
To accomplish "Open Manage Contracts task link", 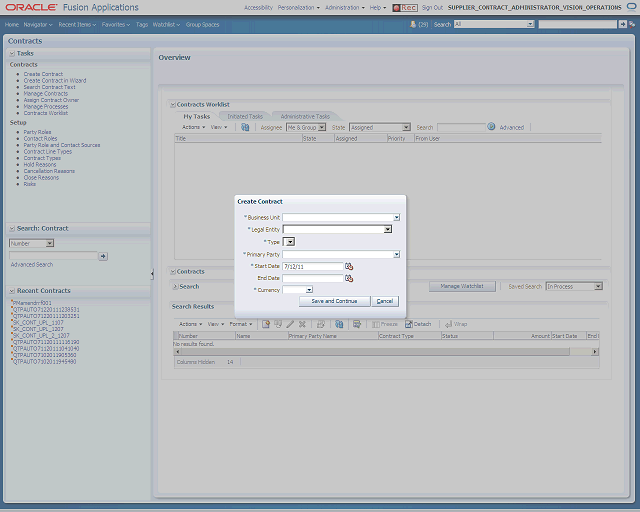I will click(x=46, y=94).
